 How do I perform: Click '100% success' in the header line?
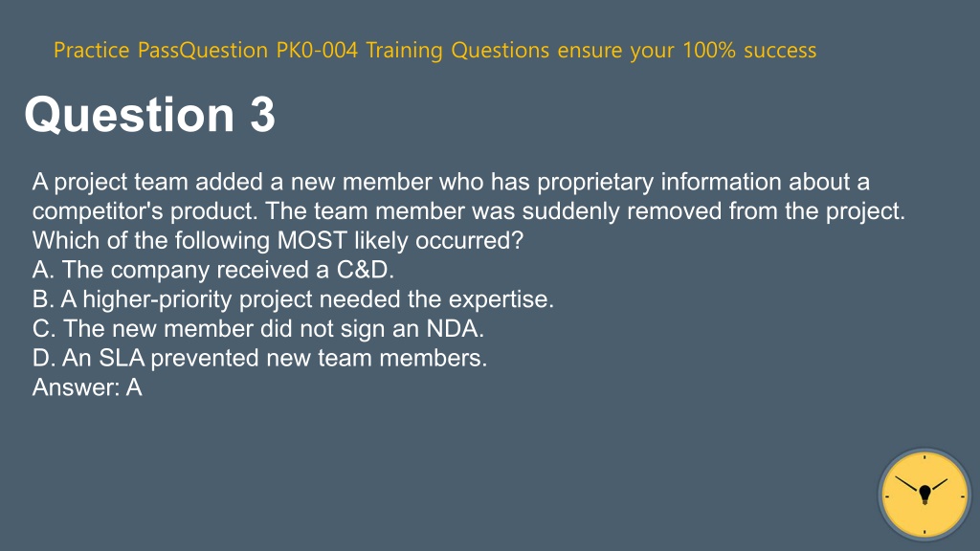pyautogui.click(x=749, y=50)
